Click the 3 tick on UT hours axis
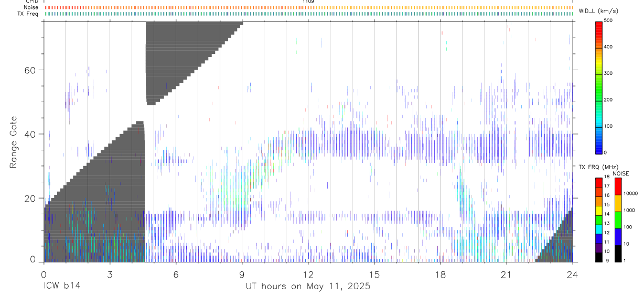Screen dimensions: 644x297 click(110, 274)
